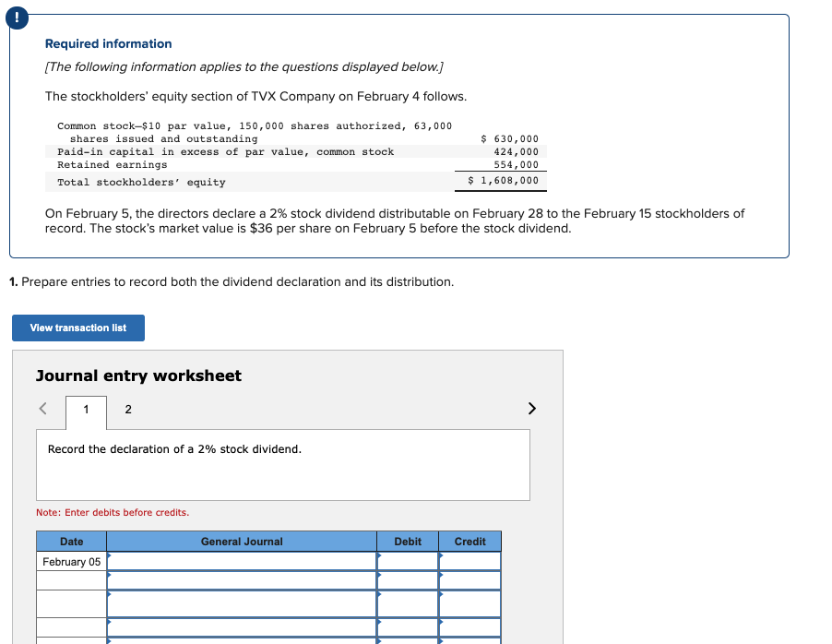This screenshot has width=832, height=644.
Task: Go to previous journal entry with left chevron
Action: point(43,409)
